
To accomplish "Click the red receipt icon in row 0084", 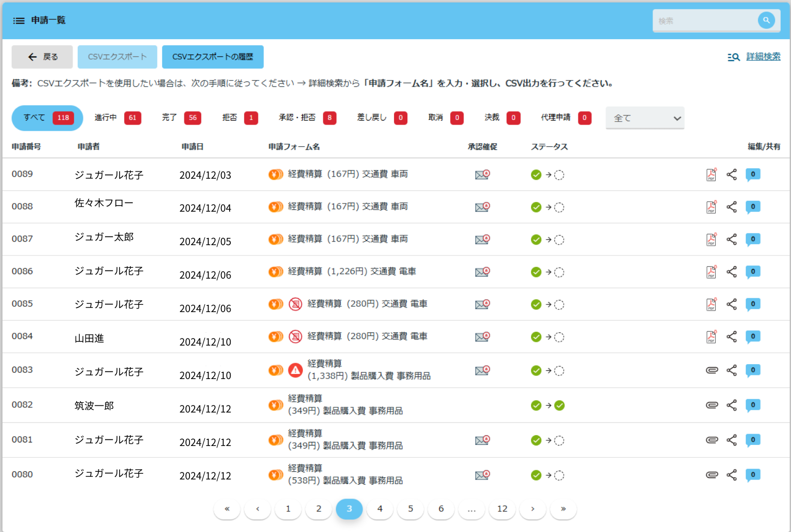I will click(295, 337).
